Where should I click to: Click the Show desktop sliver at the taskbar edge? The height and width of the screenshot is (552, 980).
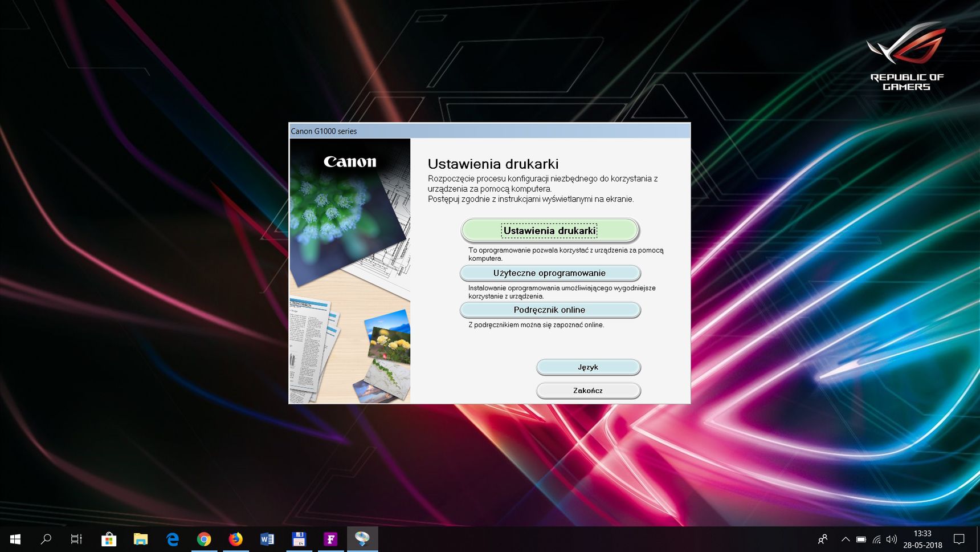tap(978, 539)
